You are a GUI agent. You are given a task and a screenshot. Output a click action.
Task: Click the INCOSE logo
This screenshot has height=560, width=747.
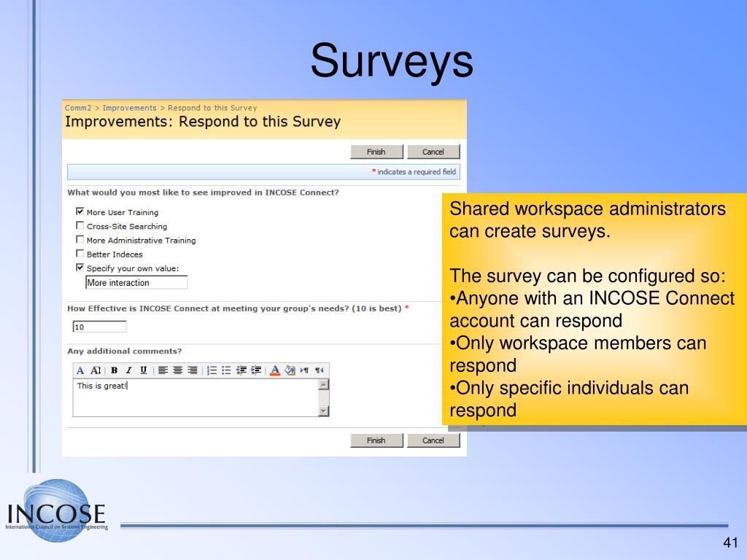57,510
